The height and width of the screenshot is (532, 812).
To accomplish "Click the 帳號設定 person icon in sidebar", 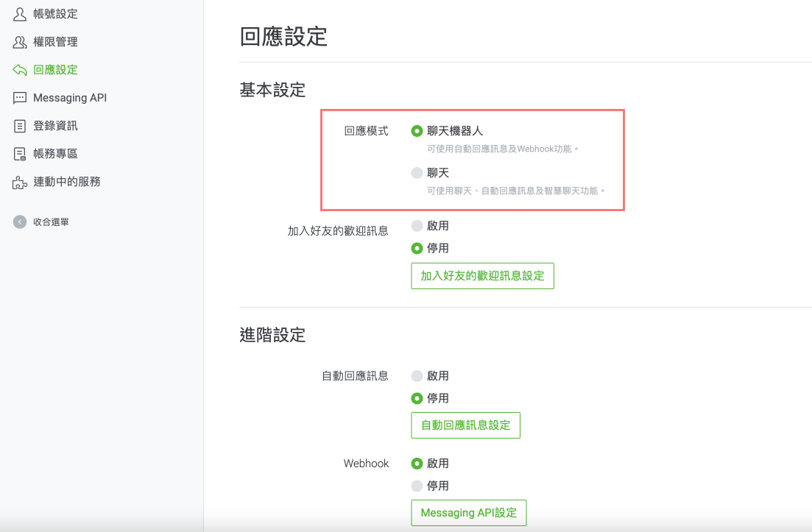I will pyautogui.click(x=21, y=13).
